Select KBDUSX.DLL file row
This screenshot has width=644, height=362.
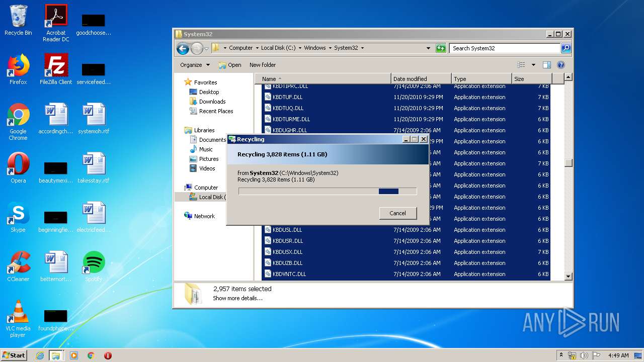pos(407,252)
